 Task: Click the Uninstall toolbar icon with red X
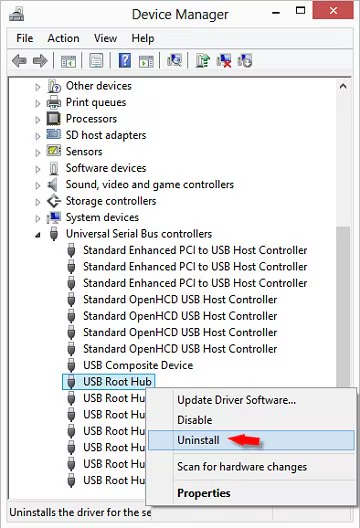(224, 61)
